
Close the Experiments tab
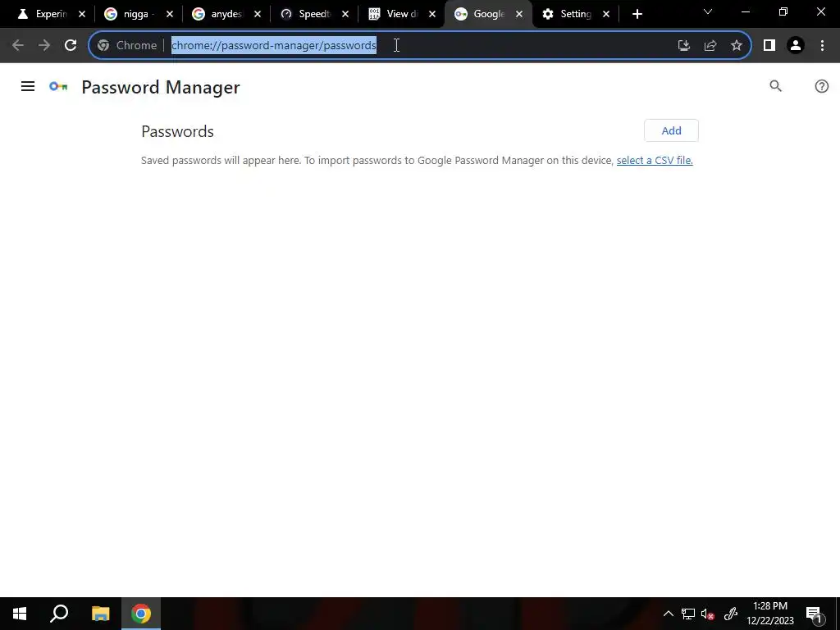pyautogui.click(x=82, y=15)
